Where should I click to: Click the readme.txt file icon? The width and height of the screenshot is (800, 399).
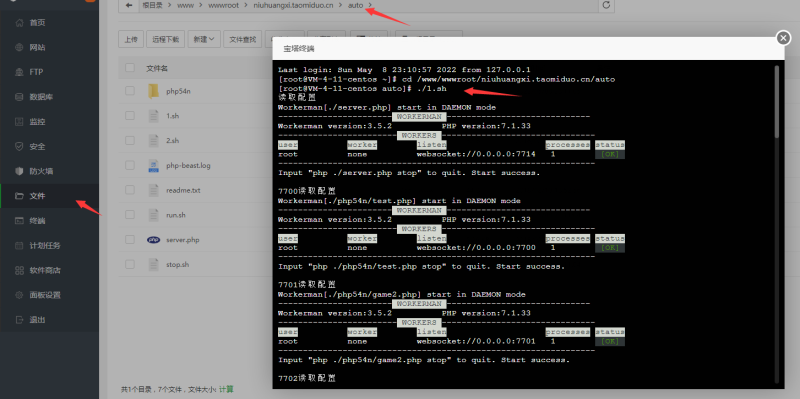coord(153,190)
